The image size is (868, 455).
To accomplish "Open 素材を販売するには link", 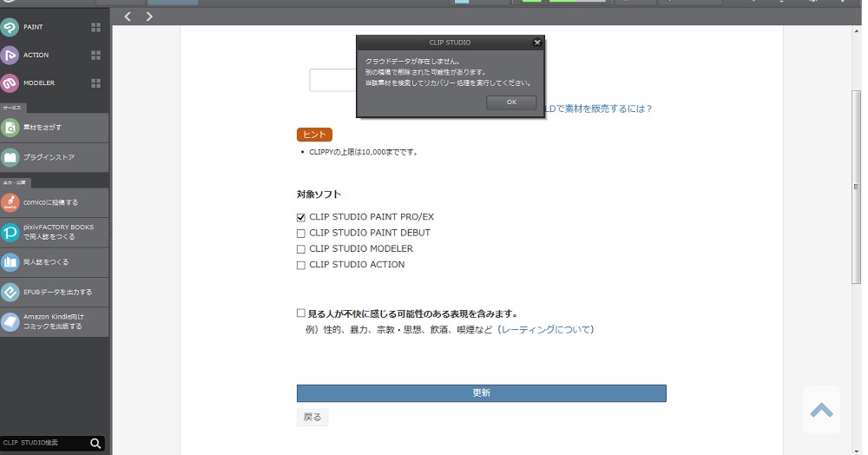I will tap(599, 109).
